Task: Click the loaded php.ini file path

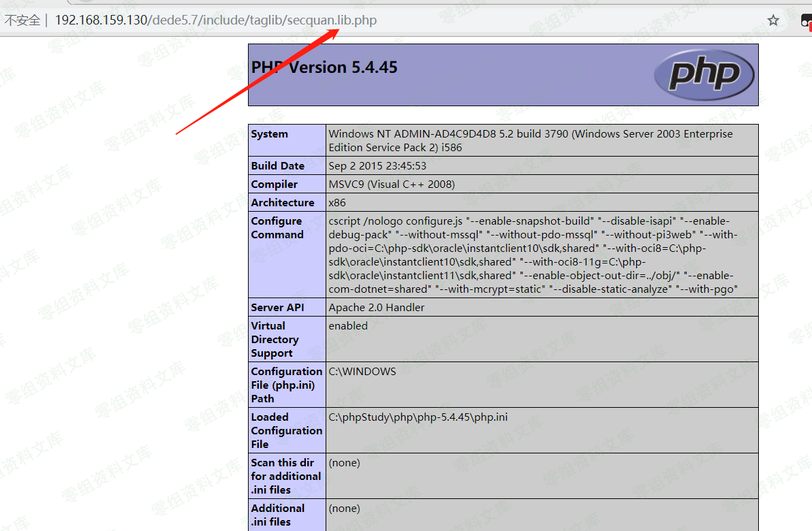Action: [418, 417]
